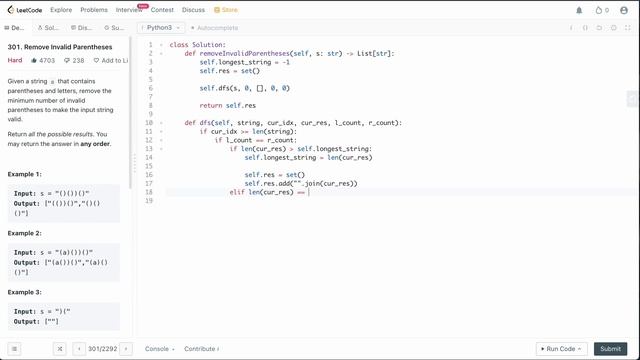Click the comments count 238
This screenshot has width=640, height=360.
click(74, 60)
